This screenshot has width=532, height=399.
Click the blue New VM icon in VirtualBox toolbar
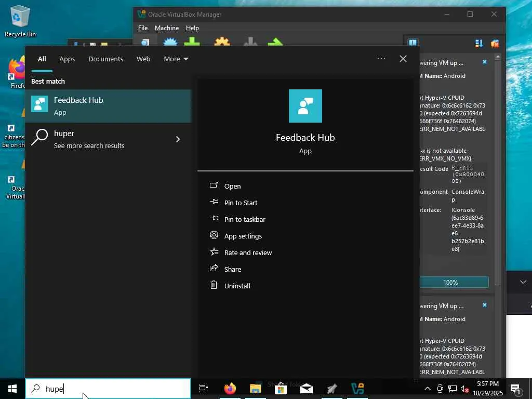pyautogui.click(x=170, y=42)
